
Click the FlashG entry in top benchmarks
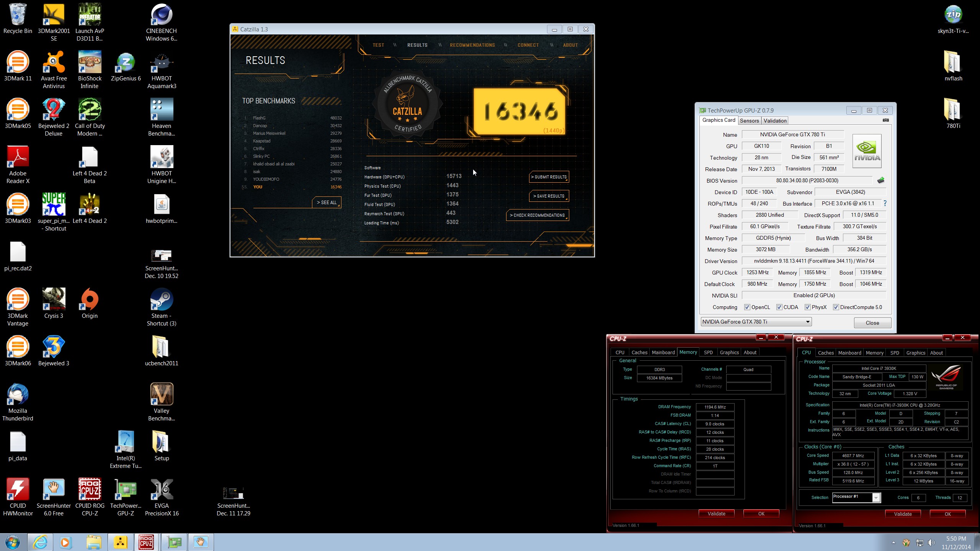point(293,118)
